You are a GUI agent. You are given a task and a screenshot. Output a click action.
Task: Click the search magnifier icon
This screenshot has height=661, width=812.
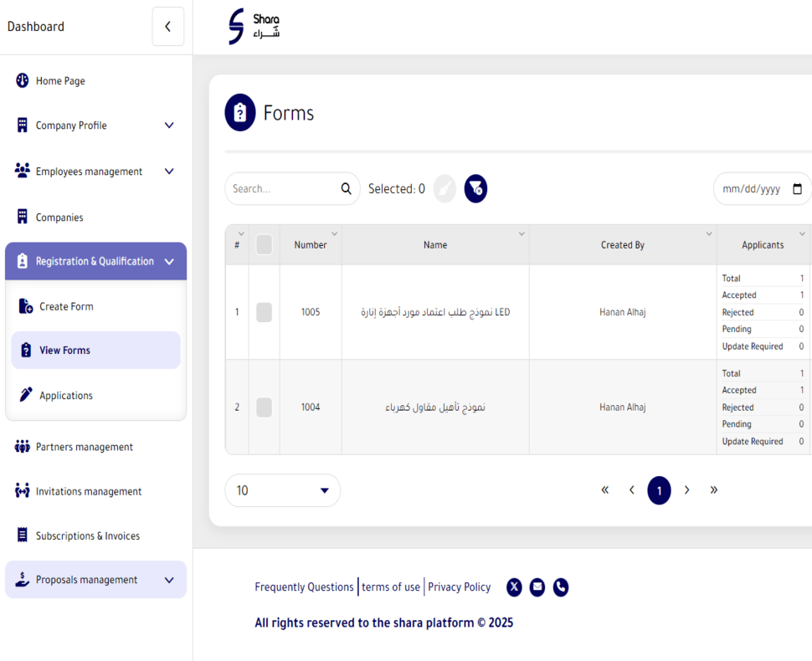pos(346,189)
